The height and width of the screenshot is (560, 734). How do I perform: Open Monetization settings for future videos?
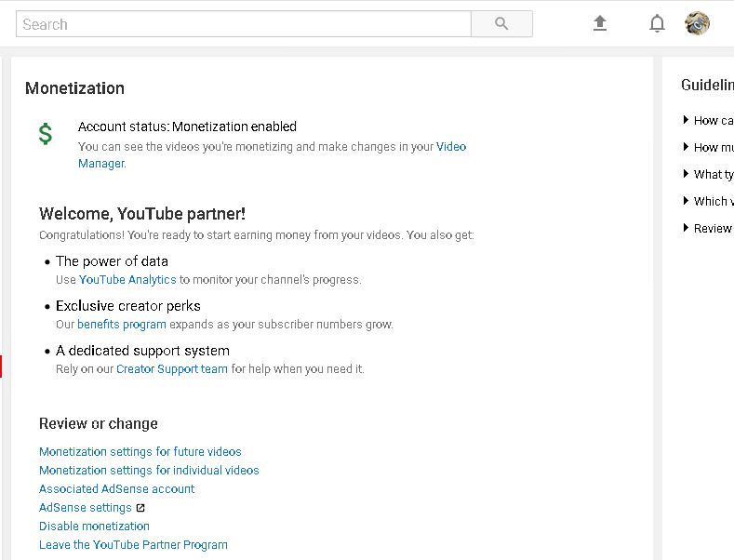point(140,451)
